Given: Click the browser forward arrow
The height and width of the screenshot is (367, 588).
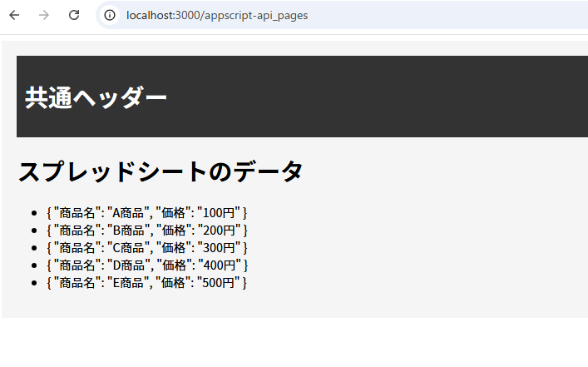Looking at the screenshot, I should (x=44, y=15).
